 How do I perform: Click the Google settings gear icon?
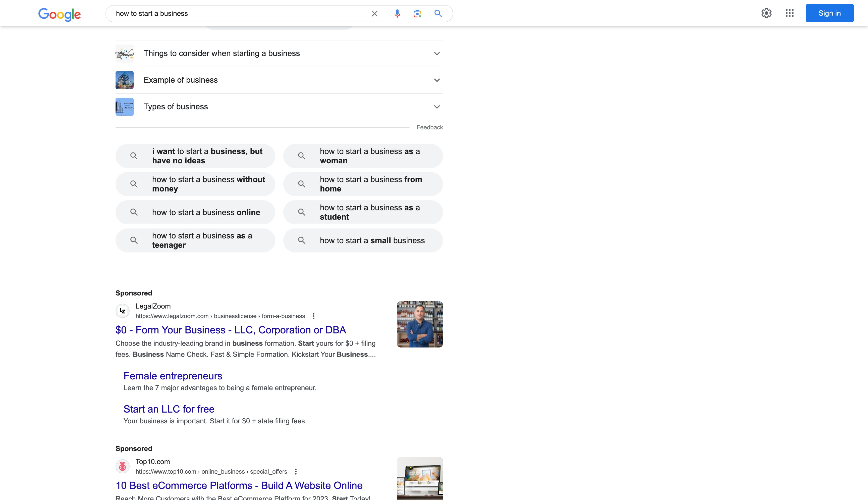[x=766, y=13]
